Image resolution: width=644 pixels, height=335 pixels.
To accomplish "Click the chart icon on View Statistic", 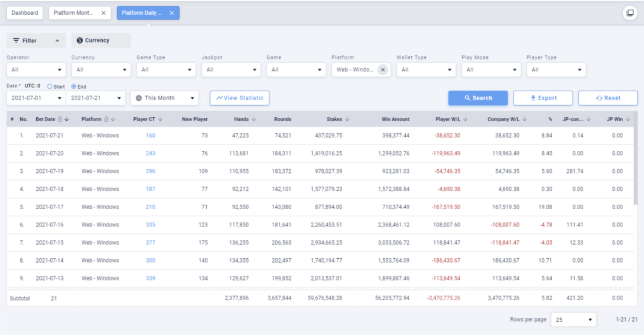I will pyautogui.click(x=221, y=98).
